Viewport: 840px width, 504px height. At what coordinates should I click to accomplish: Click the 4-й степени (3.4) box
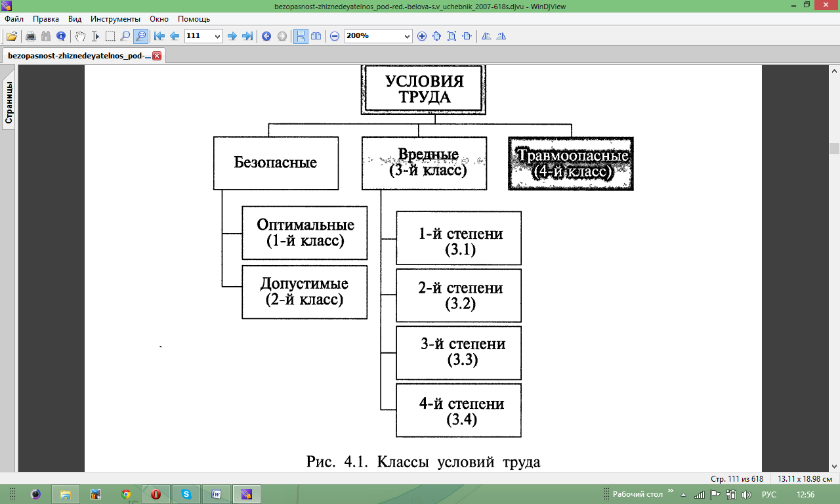(x=459, y=410)
